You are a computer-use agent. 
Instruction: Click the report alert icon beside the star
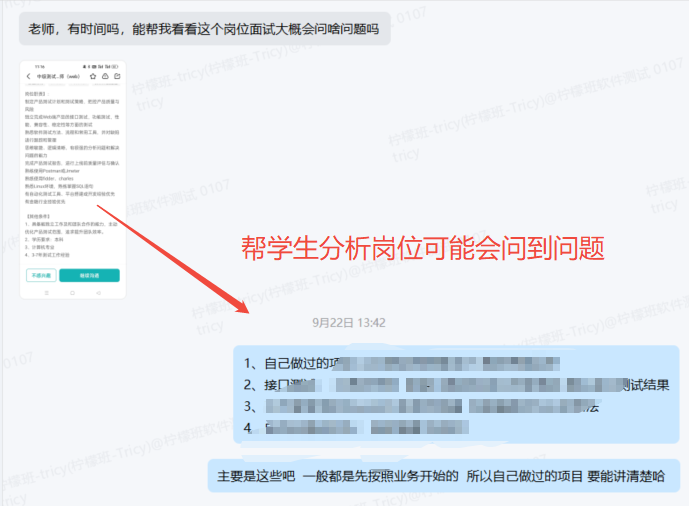pyautogui.click(x=105, y=76)
